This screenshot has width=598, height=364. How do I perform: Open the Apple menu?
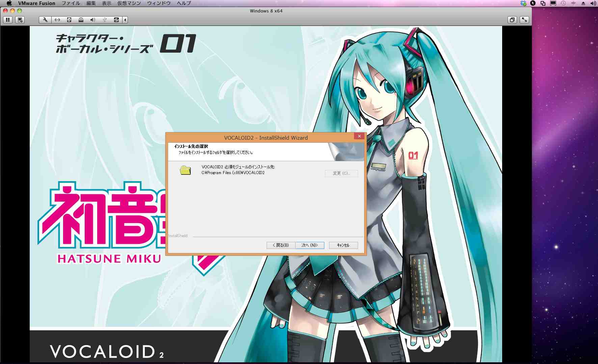(x=9, y=3)
